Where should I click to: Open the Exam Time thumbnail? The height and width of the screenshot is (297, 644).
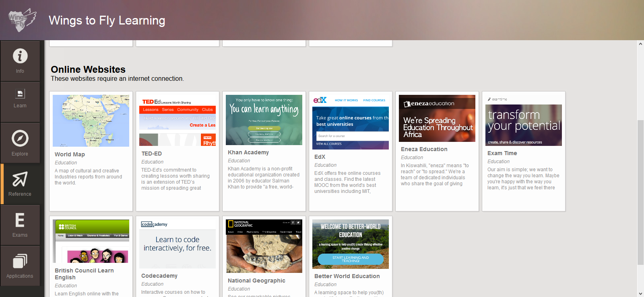point(524,120)
